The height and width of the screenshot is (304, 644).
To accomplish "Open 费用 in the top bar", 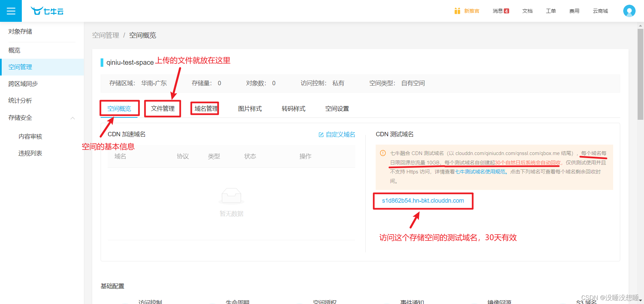I will click(x=574, y=11).
